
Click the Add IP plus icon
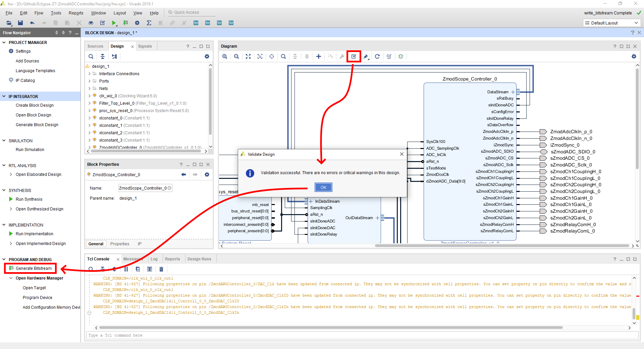[x=319, y=56]
